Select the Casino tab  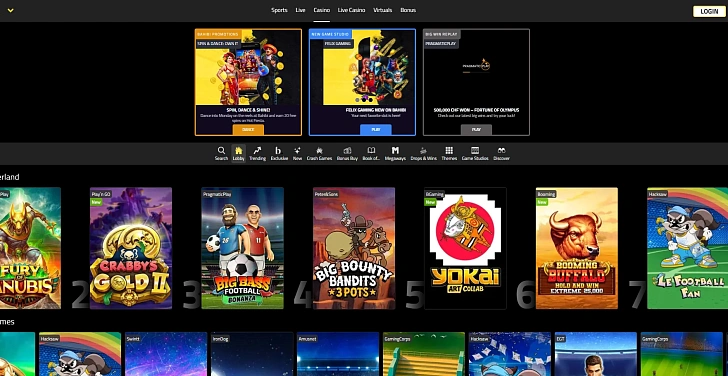pos(322,10)
